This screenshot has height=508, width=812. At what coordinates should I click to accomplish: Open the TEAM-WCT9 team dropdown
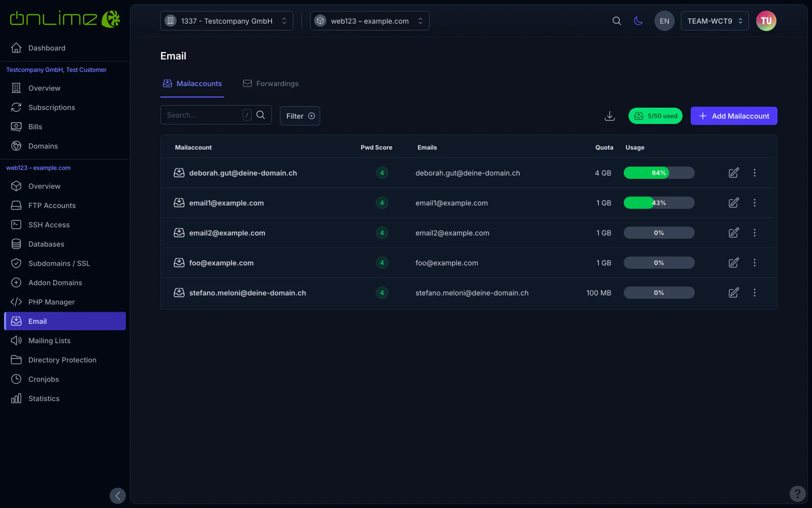coord(715,21)
